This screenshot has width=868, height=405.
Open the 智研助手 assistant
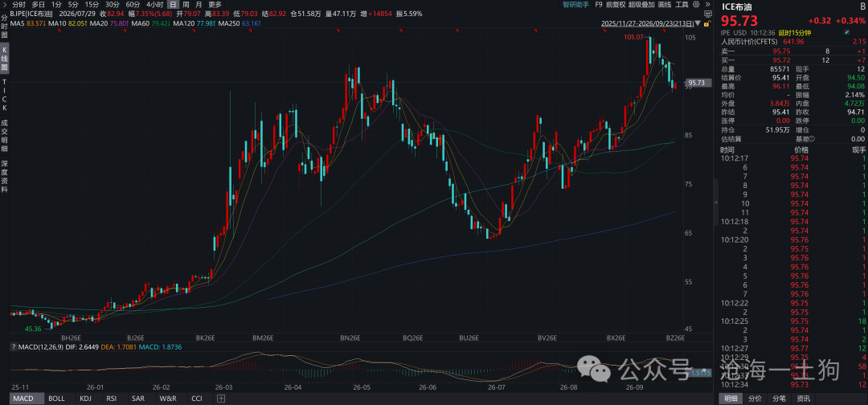point(575,4)
